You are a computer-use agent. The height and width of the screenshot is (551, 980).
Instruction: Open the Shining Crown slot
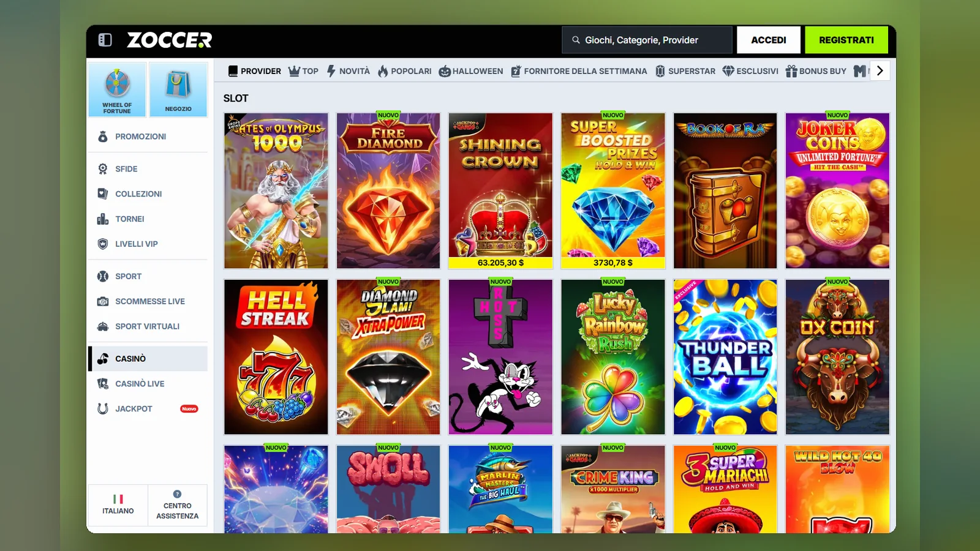[500, 190]
